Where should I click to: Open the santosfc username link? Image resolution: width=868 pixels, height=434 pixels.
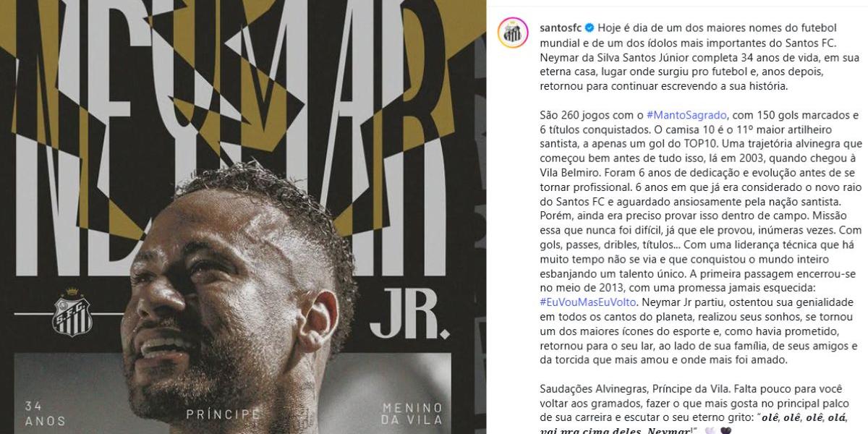[x=561, y=27]
